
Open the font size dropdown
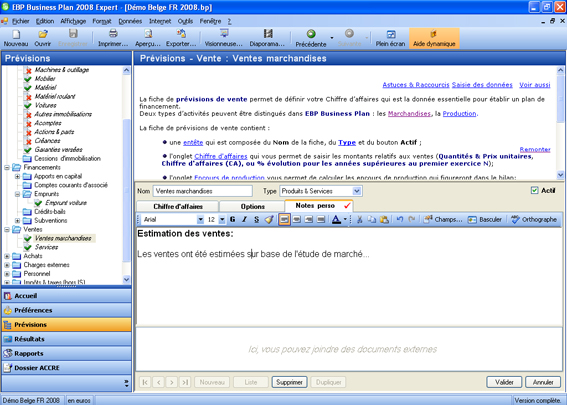pos(222,219)
